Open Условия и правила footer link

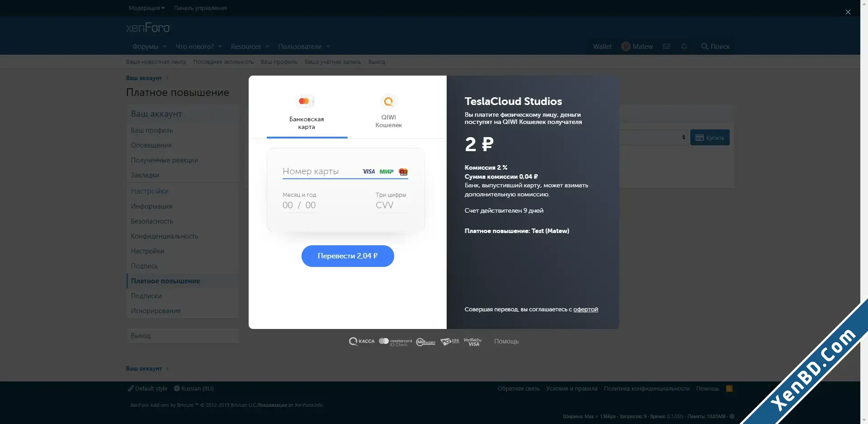click(571, 389)
